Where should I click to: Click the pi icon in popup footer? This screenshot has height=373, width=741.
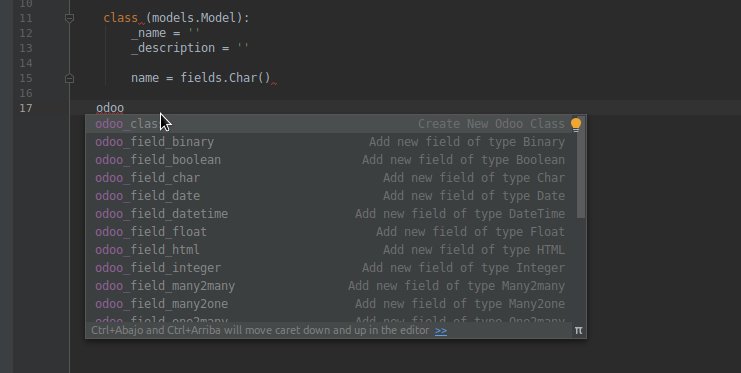[578, 330]
